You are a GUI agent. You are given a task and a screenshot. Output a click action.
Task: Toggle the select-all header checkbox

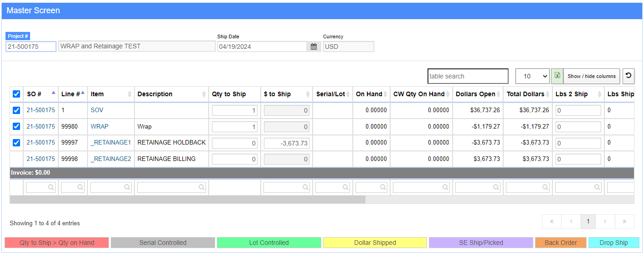click(x=16, y=94)
